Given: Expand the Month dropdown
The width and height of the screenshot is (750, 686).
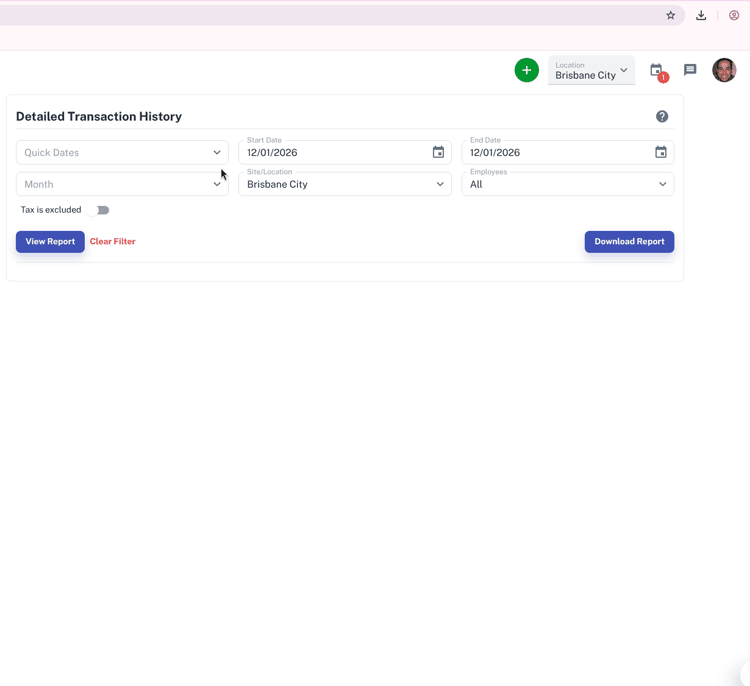Looking at the screenshot, I should (x=122, y=184).
